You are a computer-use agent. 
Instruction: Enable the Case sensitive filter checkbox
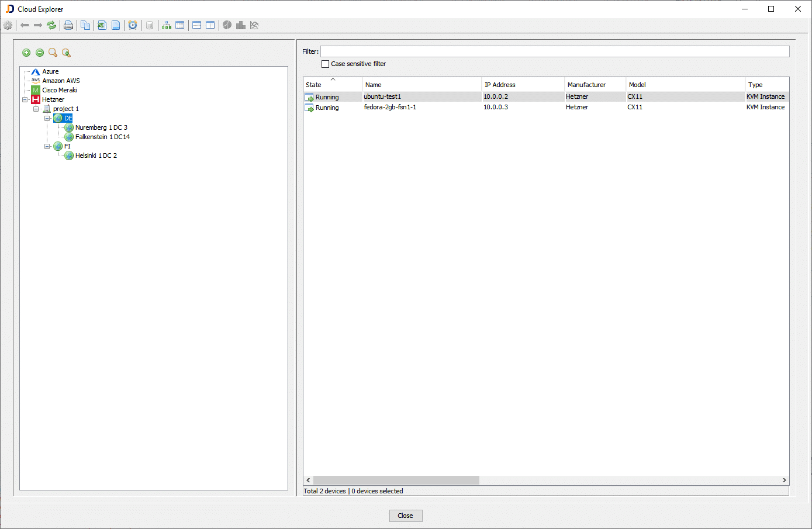(326, 64)
